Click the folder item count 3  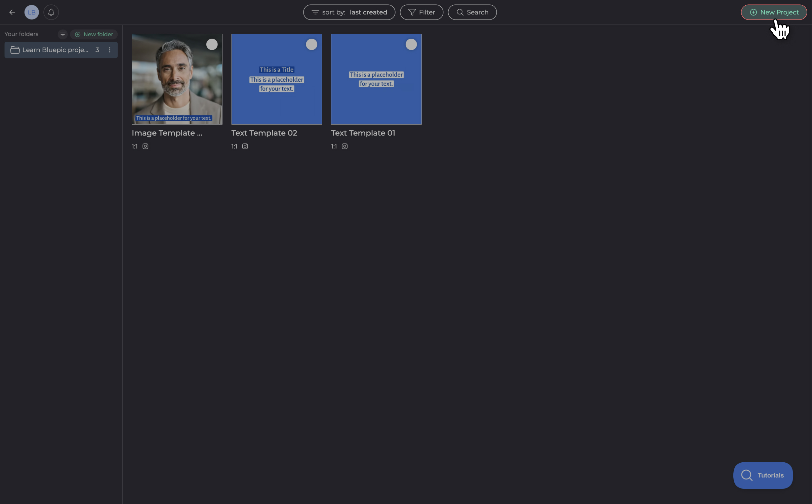(97, 50)
